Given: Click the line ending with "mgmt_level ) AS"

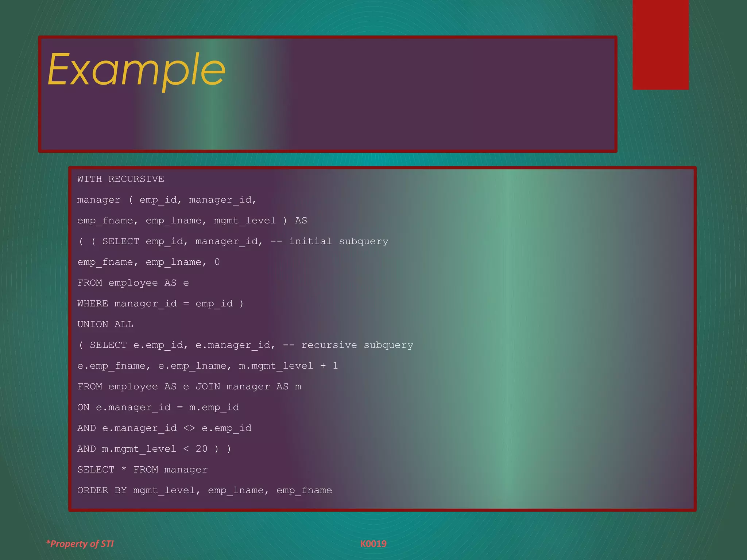Looking at the screenshot, I should click(x=192, y=221).
